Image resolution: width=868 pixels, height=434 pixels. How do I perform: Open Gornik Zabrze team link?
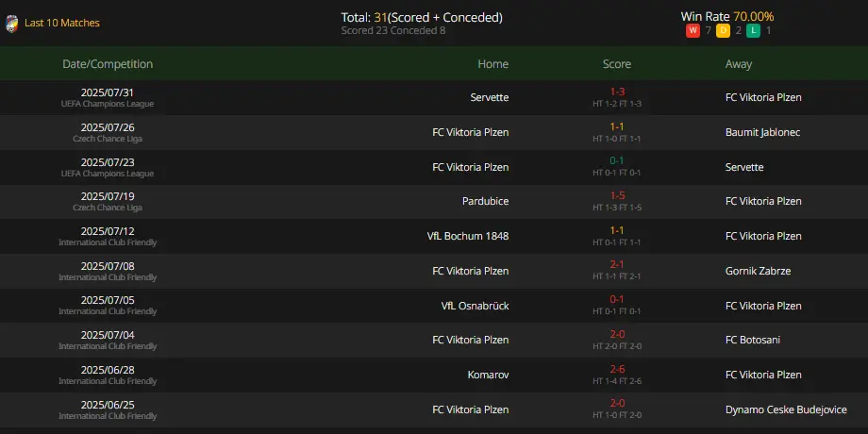point(758,272)
